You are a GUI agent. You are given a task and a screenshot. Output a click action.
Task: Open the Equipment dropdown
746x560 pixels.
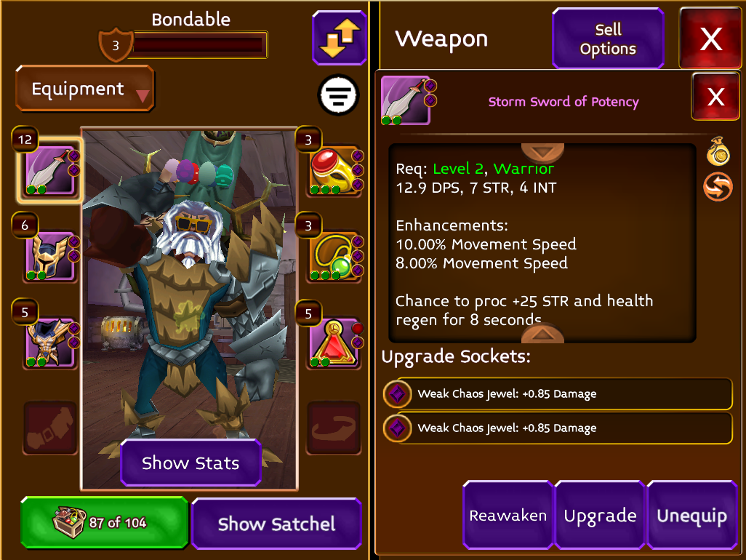click(x=85, y=89)
